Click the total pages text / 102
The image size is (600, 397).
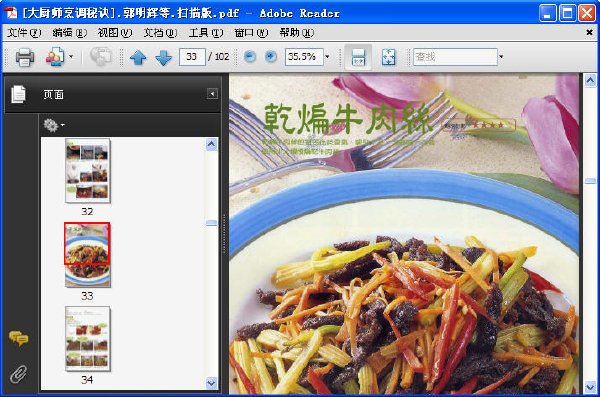coord(218,57)
